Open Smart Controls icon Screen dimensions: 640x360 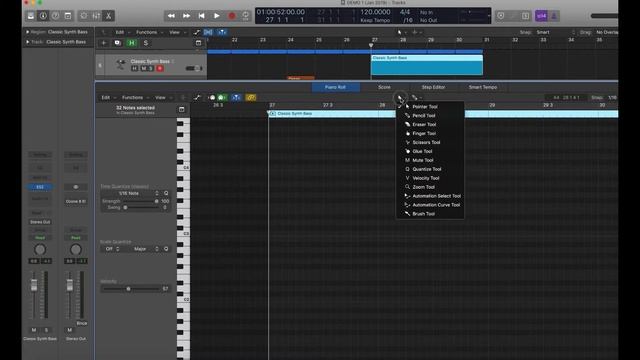(84, 16)
